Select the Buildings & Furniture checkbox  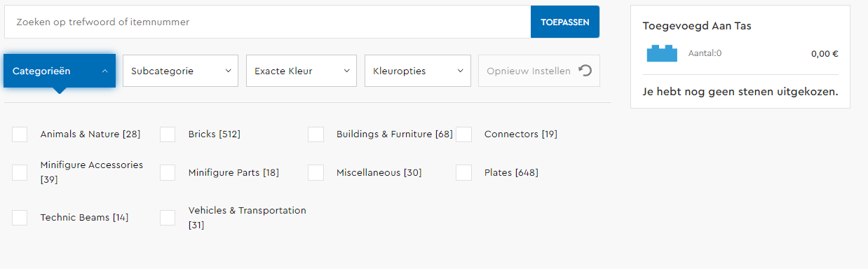[x=316, y=134]
